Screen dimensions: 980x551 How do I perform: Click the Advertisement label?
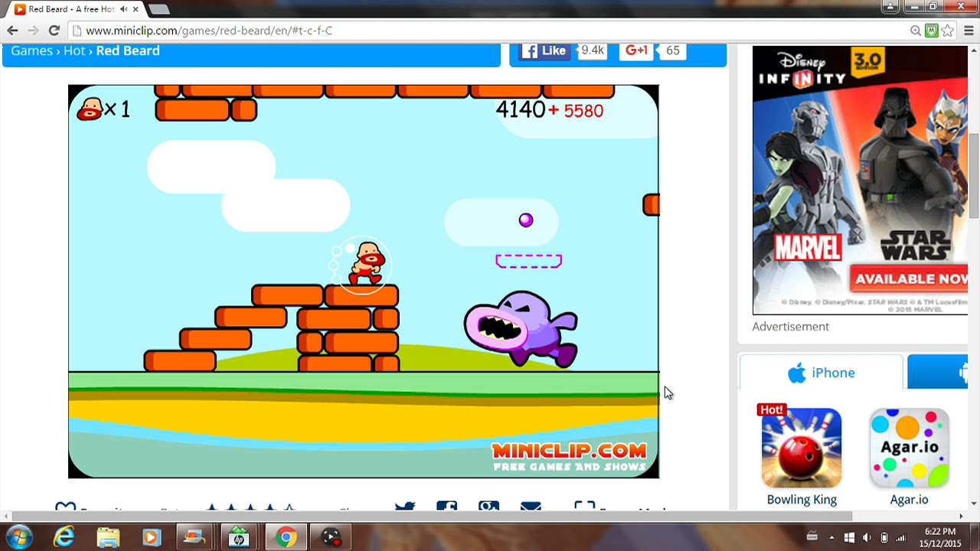click(790, 327)
